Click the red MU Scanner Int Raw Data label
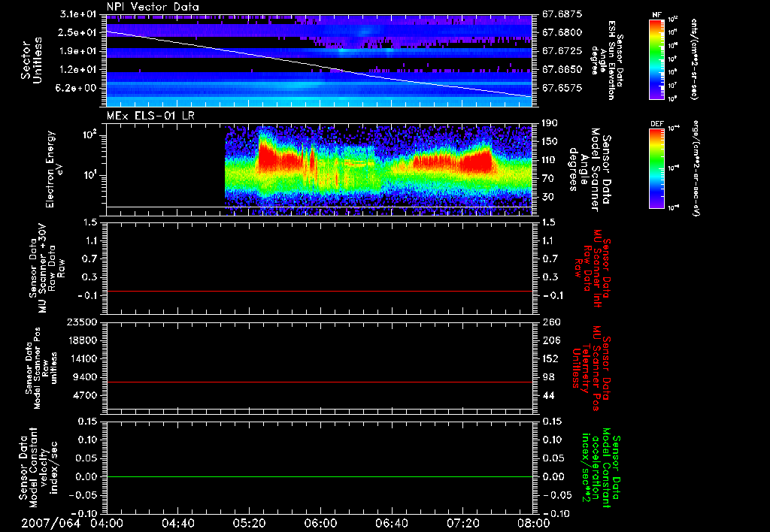 [593, 268]
